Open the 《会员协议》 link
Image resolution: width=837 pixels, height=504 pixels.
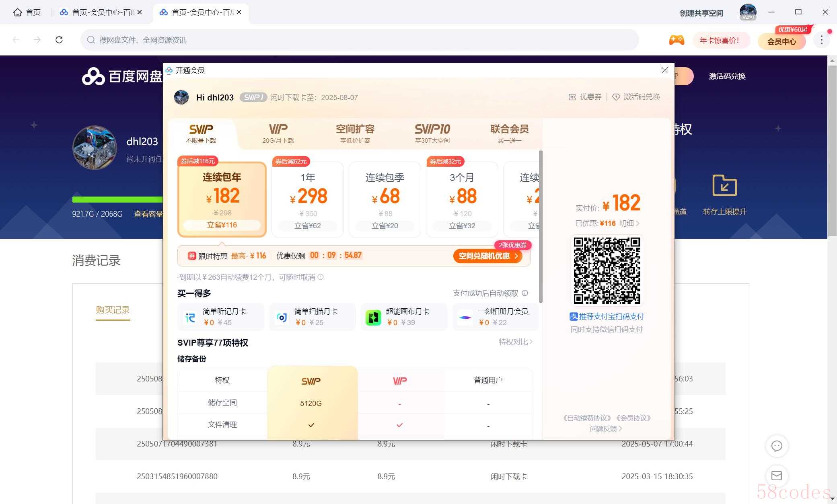coord(633,418)
